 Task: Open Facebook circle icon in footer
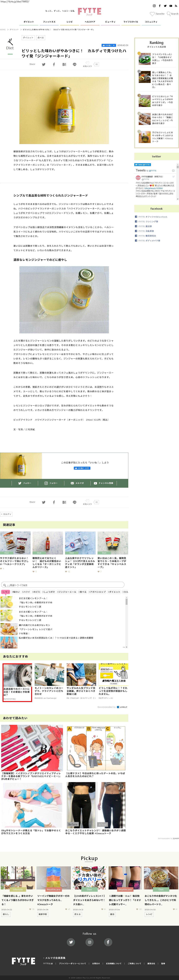pos(108,942)
